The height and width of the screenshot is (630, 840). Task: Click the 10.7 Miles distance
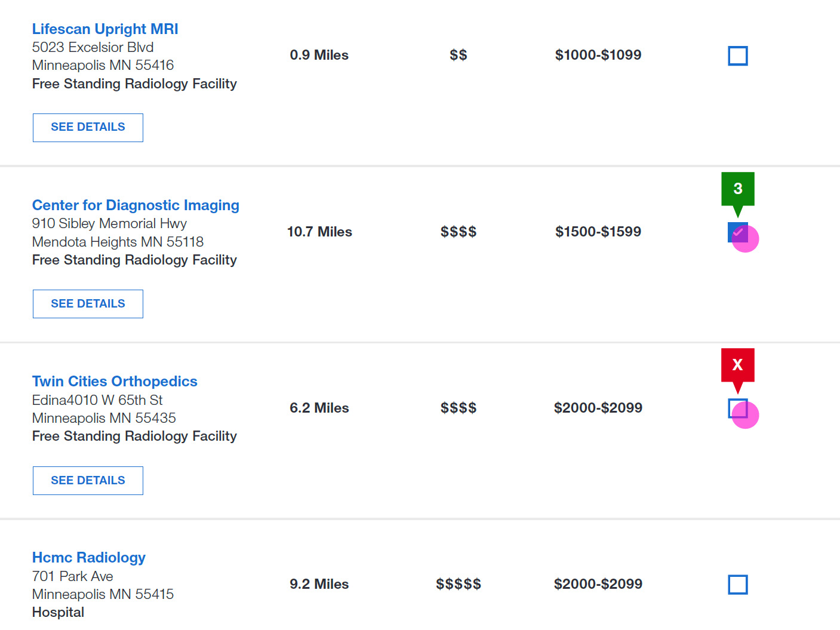pyautogui.click(x=319, y=232)
